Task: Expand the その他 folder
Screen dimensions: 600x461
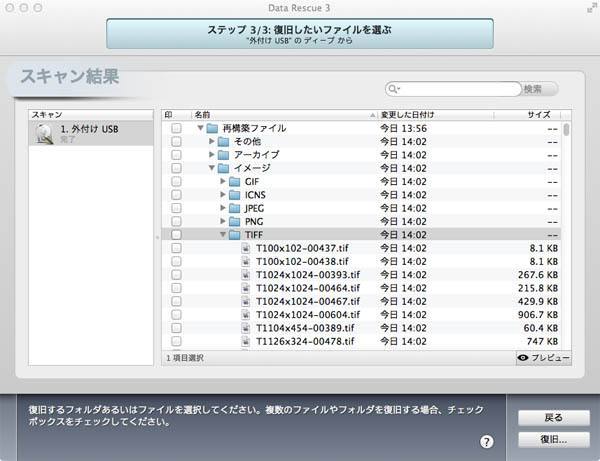Action: 211,142
